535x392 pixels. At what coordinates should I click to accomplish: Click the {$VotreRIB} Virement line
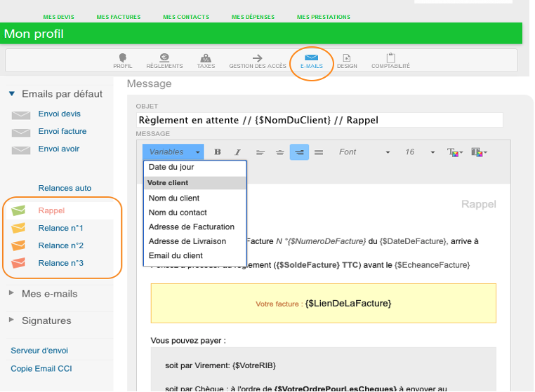tap(220, 365)
